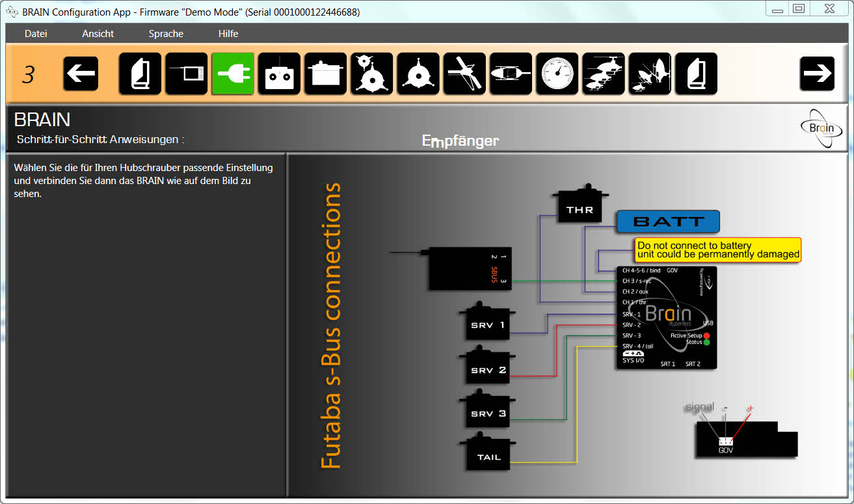Screen dimensions: 854x504
Task: Click the green Status LED
Action: click(x=706, y=342)
